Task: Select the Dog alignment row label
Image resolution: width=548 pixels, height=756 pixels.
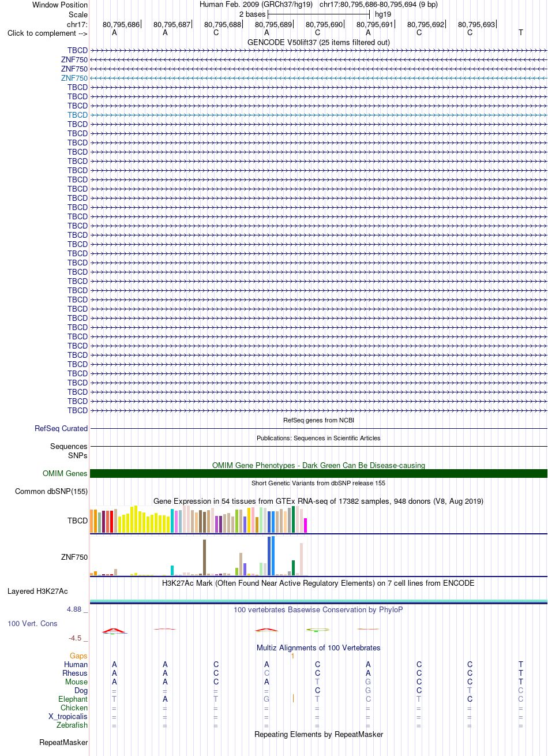Action: pyautogui.click(x=81, y=691)
